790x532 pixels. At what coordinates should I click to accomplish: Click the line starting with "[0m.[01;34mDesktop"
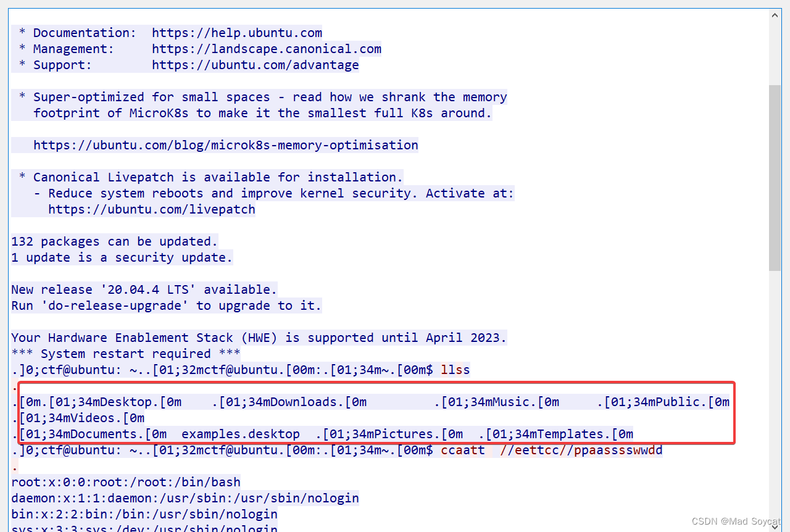point(371,402)
